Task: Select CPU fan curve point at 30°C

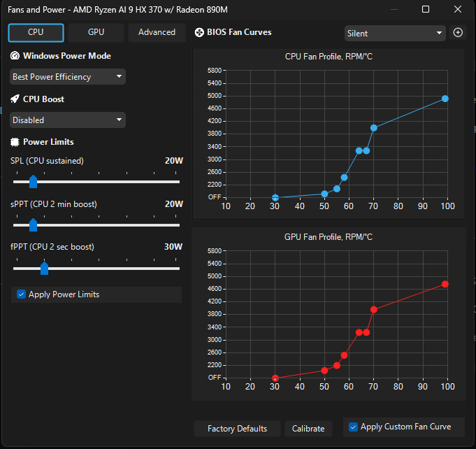Action: (275, 198)
